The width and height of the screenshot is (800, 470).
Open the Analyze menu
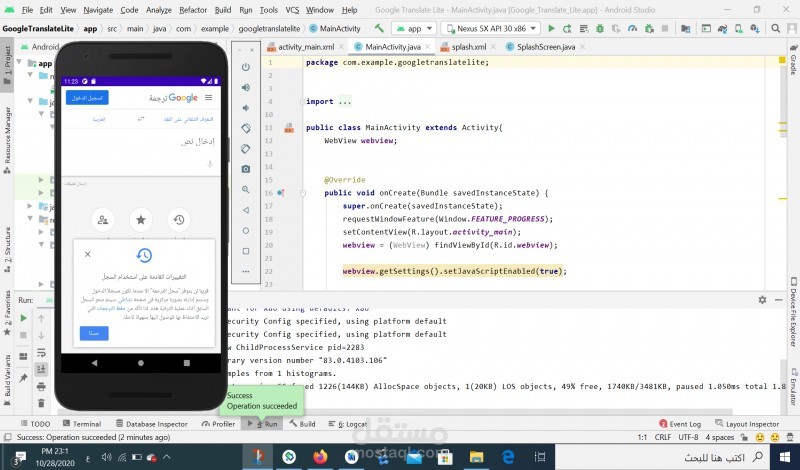(x=159, y=10)
